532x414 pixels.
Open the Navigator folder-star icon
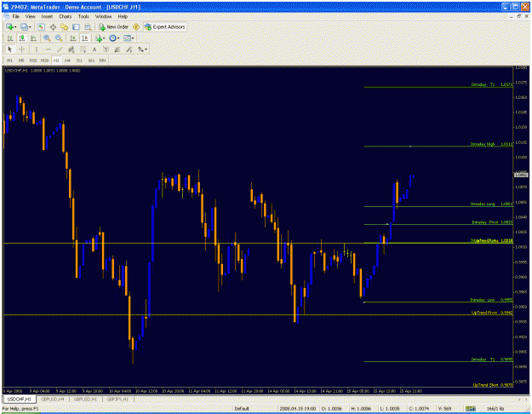coord(64,26)
